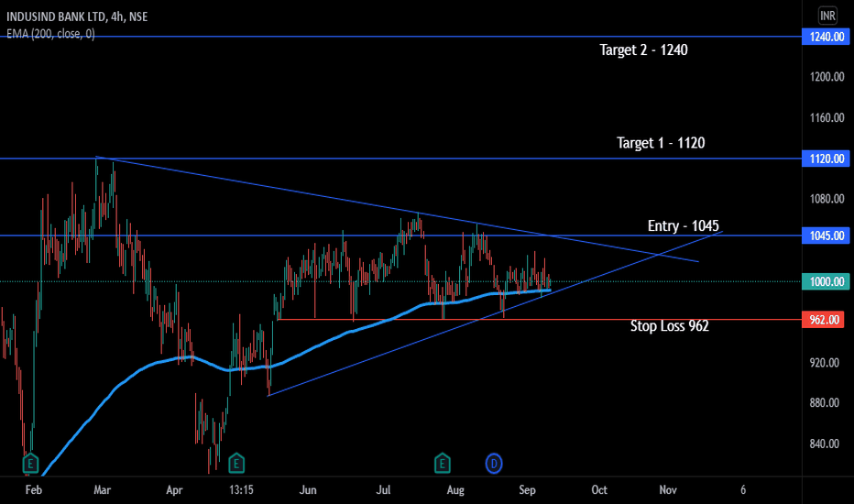Click the April earnings E marker
The height and width of the screenshot is (504, 854).
click(236, 464)
